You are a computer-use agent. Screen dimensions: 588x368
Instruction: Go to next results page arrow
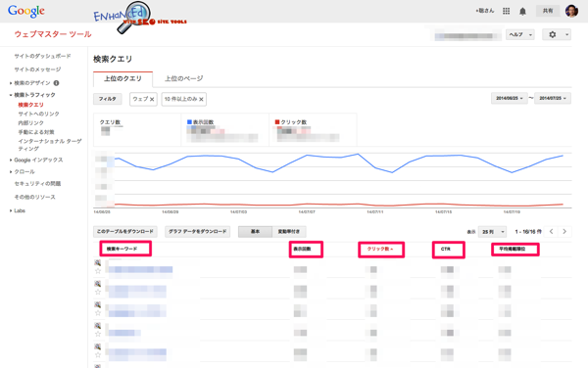564,231
